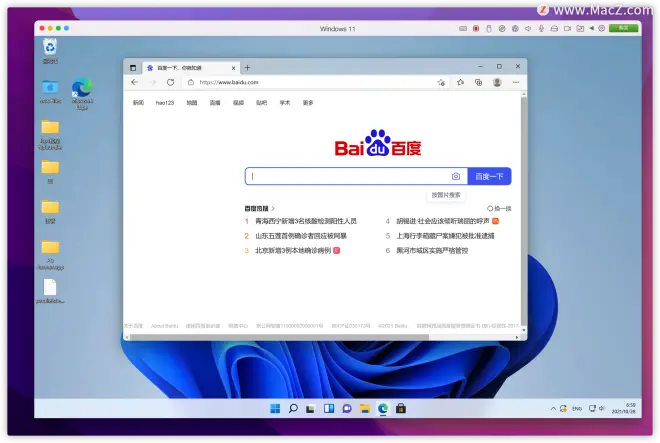Click the refresh hot list link
The image size is (660, 443).
pos(499,208)
